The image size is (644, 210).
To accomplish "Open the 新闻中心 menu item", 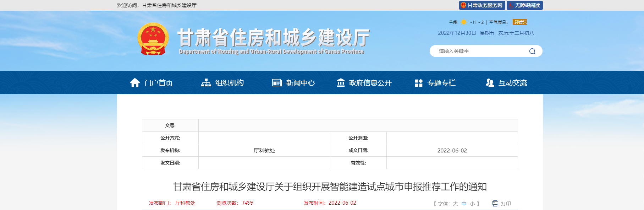I will [300, 83].
